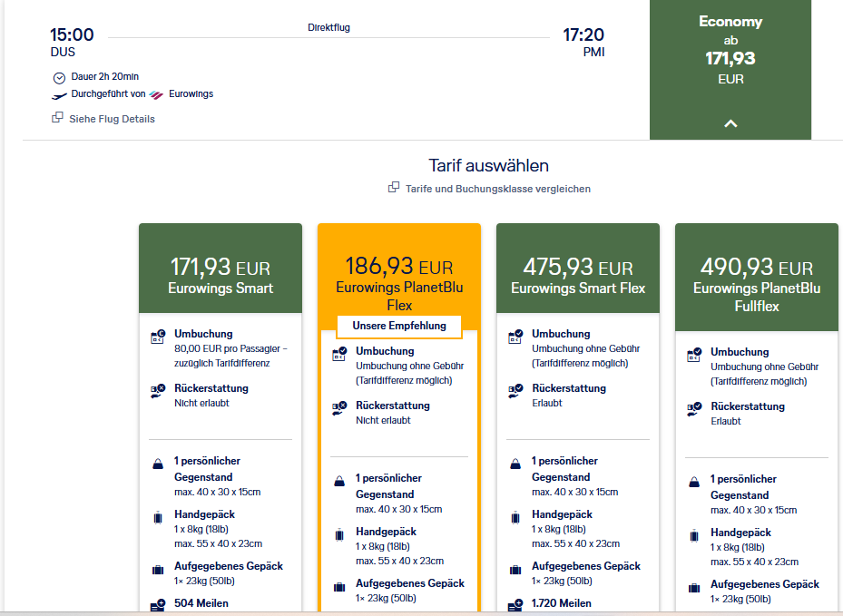Click Rückerstattung icon in Smart Flex card
843x616 pixels.
click(x=515, y=391)
